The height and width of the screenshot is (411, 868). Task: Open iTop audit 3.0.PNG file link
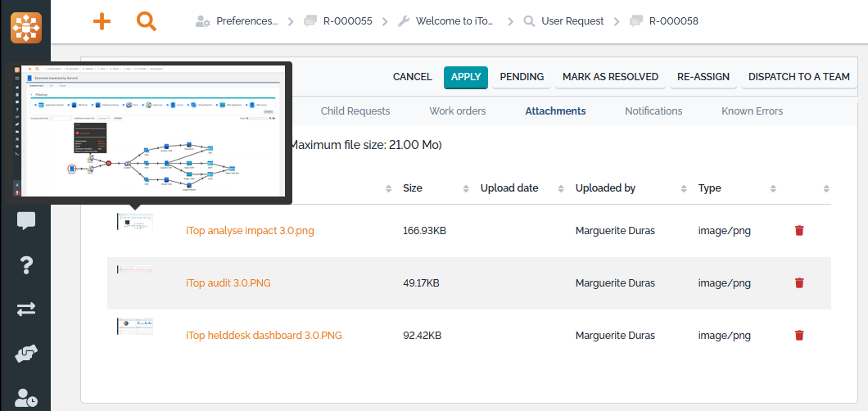[228, 283]
